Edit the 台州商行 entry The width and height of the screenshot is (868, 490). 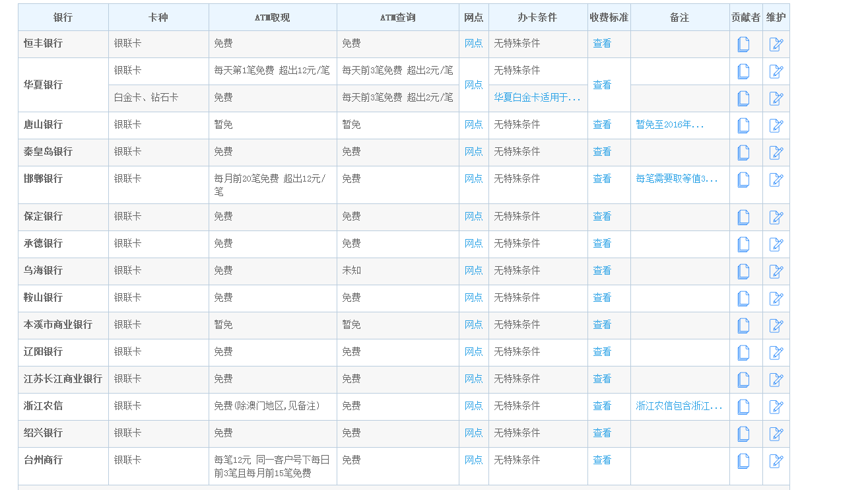776,461
